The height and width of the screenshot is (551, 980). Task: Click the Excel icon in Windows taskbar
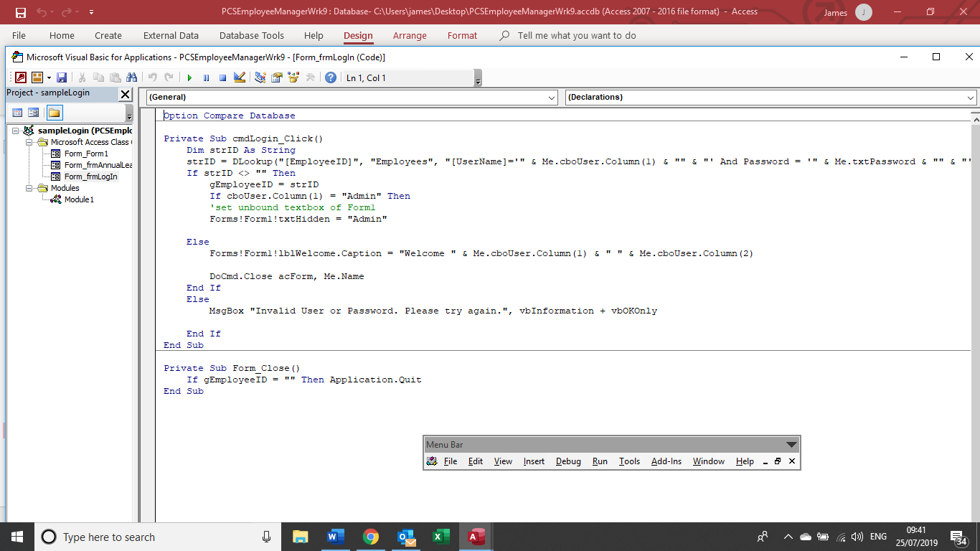pyautogui.click(x=440, y=537)
